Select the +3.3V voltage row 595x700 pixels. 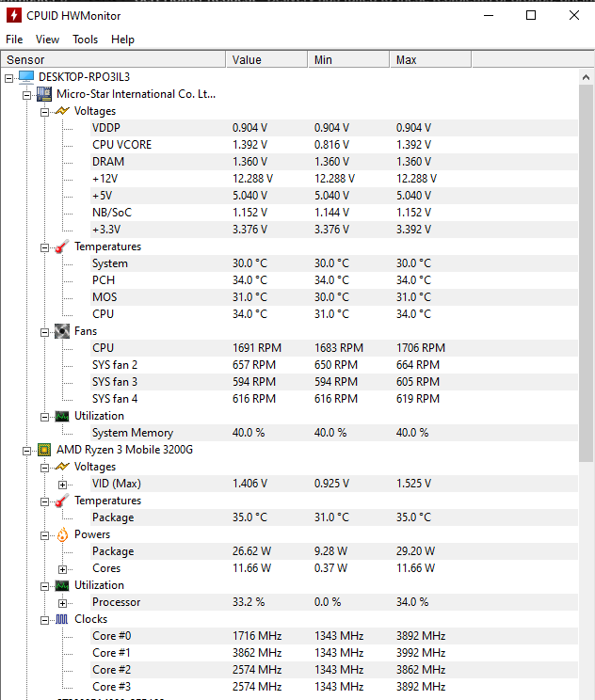(x=334, y=230)
